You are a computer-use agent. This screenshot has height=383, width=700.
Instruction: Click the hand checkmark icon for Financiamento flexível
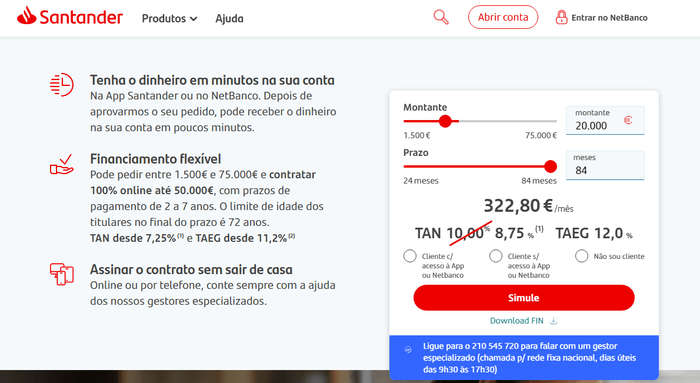tap(62, 164)
